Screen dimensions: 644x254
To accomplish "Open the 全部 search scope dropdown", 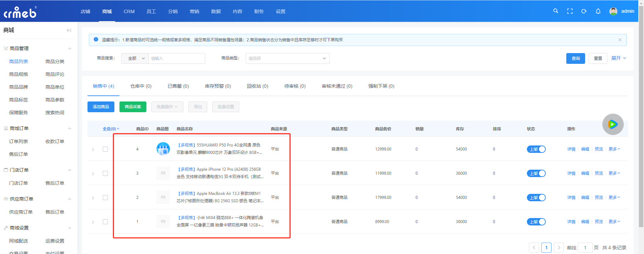I will (135, 58).
